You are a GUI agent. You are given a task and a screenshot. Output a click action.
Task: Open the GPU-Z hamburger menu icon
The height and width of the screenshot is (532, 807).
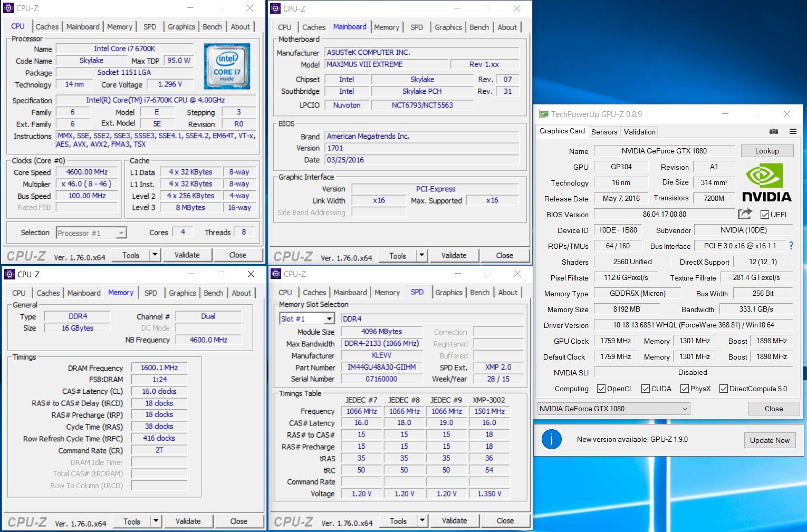click(793, 131)
